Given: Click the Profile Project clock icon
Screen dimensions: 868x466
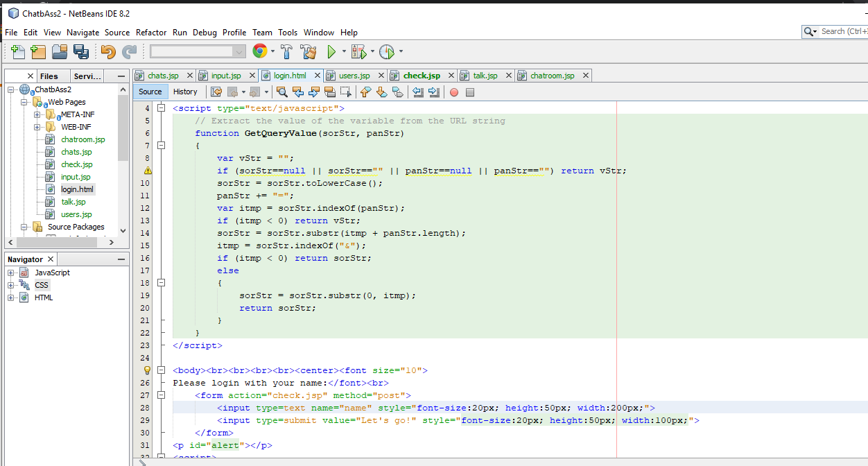Looking at the screenshot, I should tap(386, 51).
